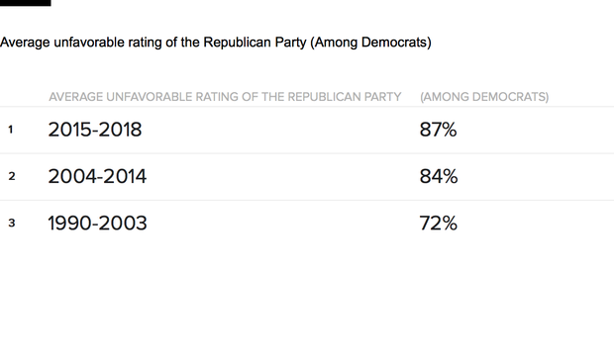The width and height of the screenshot is (614, 364).
Task: Click the 1990-2003 period cell
Action: point(97,224)
